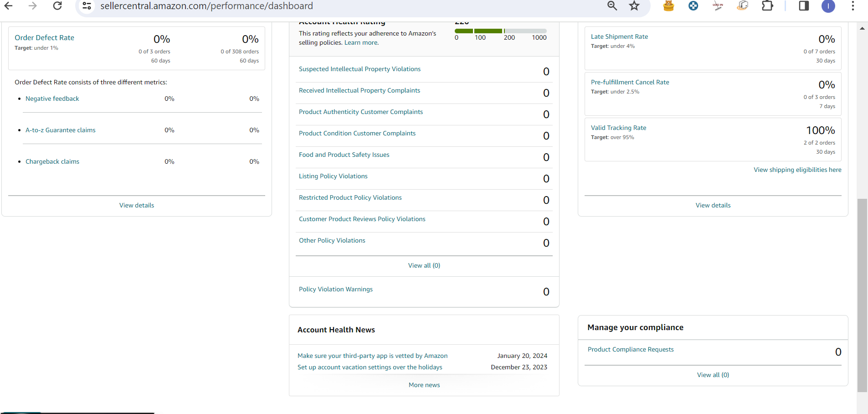Viewport: 868px width, 414px height.
Task: Open zoom magnifier icon in address bar
Action: (612, 6)
